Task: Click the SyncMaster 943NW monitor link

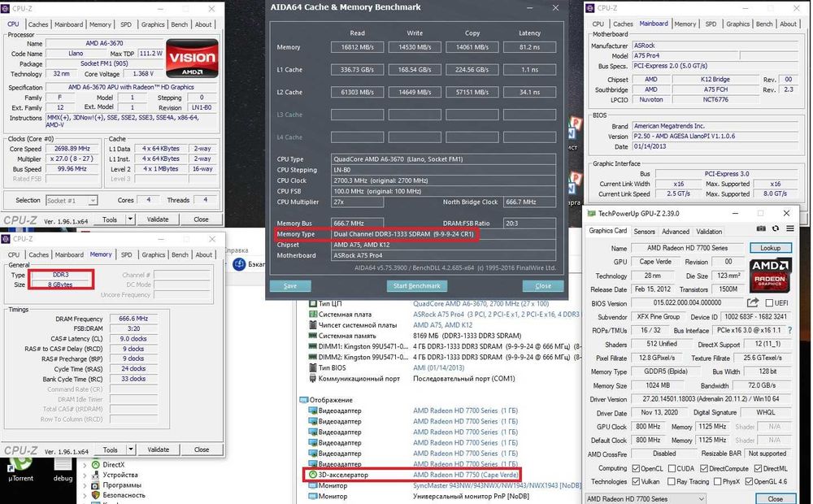Action: click(x=497, y=485)
